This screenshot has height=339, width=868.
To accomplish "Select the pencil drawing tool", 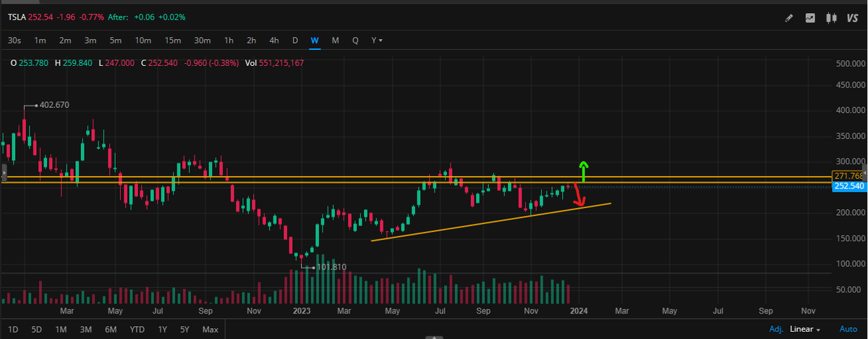I will tap(789, 17).
